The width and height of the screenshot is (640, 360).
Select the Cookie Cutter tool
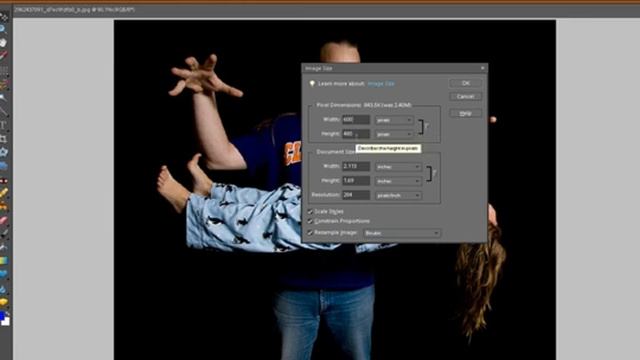click(x=3, y=152)
